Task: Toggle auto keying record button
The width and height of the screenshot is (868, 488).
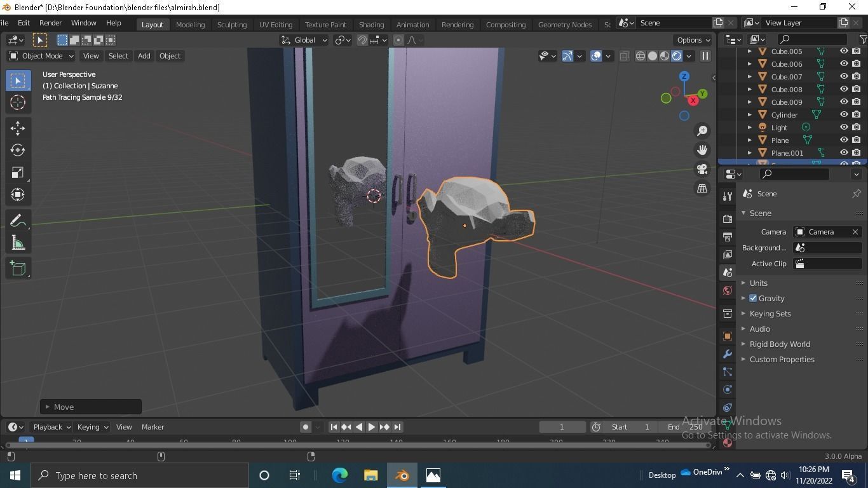Action: pyautogui.click(x=306, y=427)
